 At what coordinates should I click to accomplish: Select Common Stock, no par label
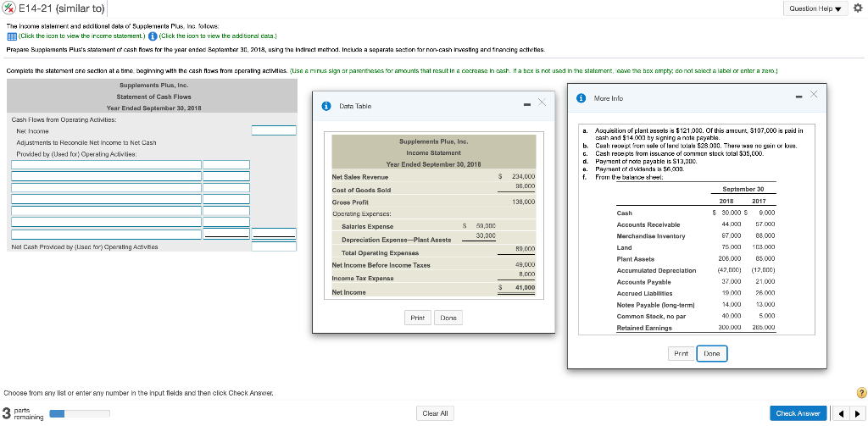tap(652, 317)
